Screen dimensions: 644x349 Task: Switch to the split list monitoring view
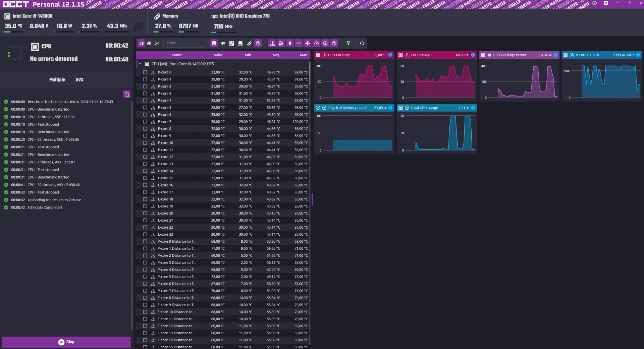point(142,43)
